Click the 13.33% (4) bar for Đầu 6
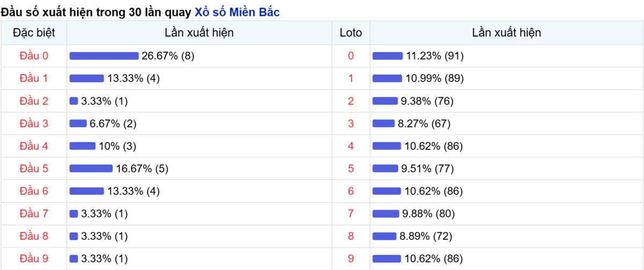Viewport: 644px width, 270px height. [86, 191]
